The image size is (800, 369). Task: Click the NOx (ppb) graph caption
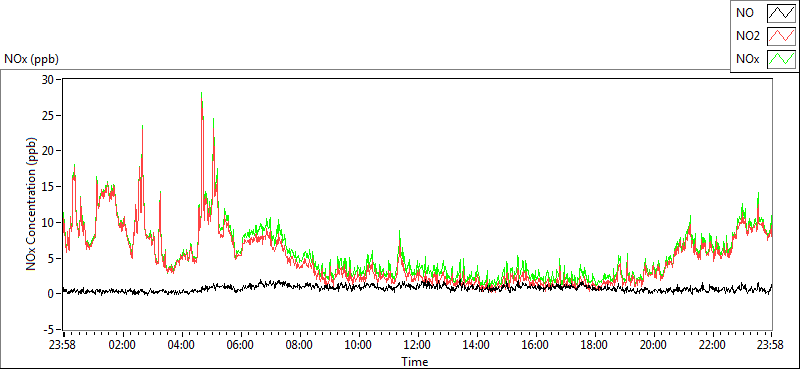click(32, 59)
